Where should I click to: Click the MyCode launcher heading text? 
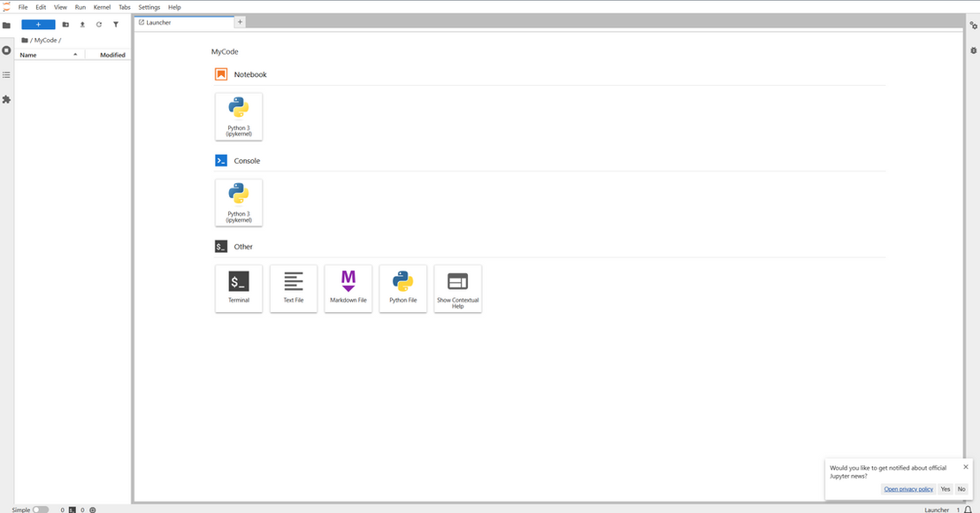[x=225, y=52]
